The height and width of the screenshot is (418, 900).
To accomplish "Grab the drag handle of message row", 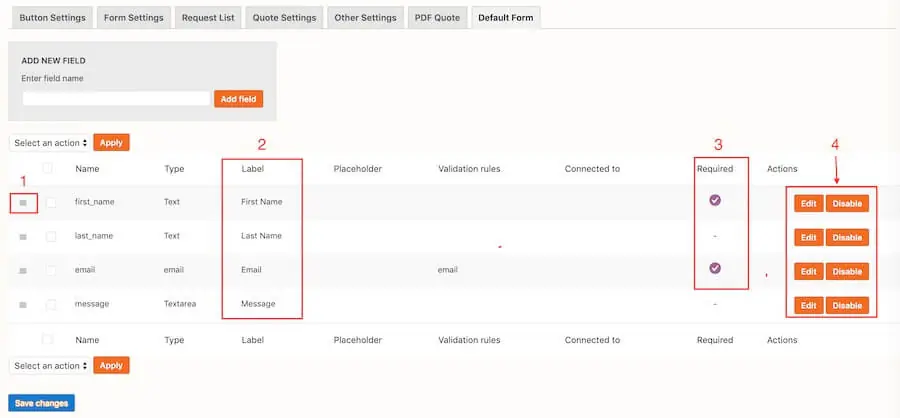I will coord(23,305).
